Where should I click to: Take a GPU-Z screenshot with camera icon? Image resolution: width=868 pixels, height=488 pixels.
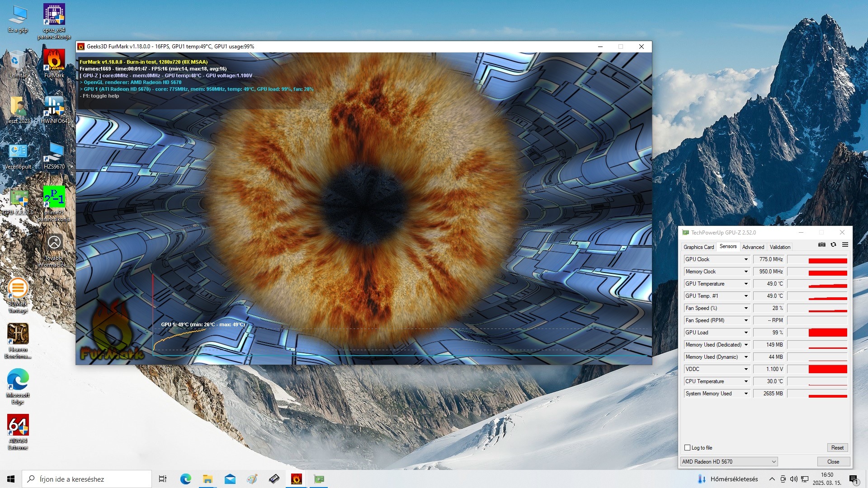821,244
